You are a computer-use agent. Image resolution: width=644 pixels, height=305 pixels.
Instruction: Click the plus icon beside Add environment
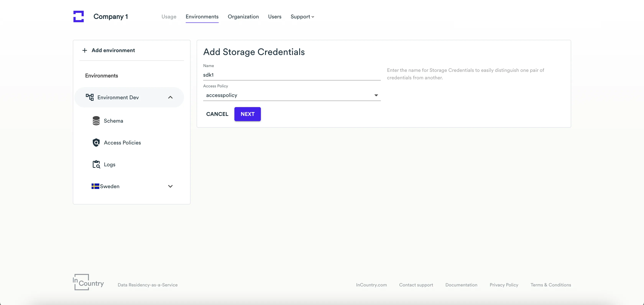84,50
